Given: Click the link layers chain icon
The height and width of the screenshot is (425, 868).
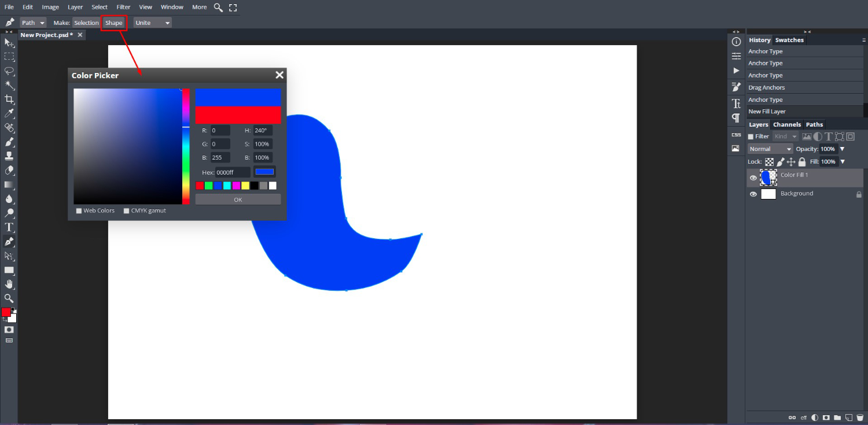Looking at the screenshot, I should [x=792, y=417].
